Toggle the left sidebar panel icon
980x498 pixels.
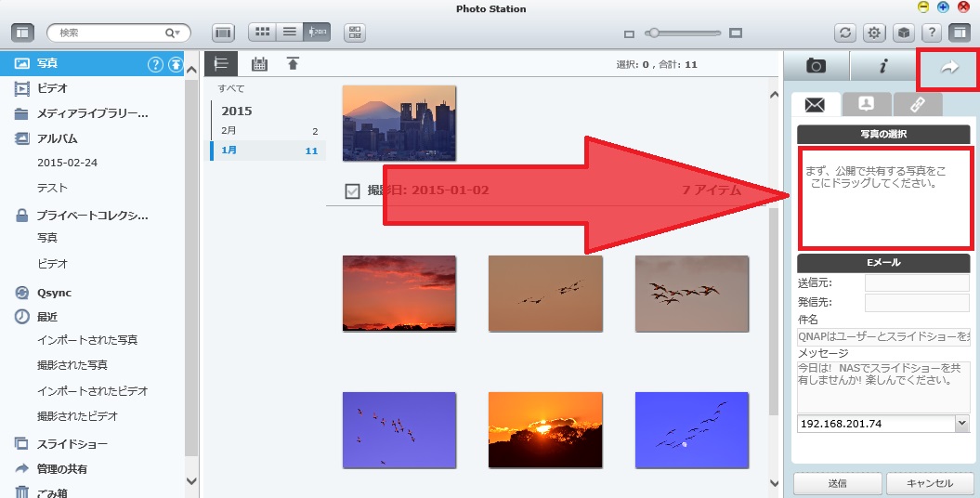coord(23,33)
